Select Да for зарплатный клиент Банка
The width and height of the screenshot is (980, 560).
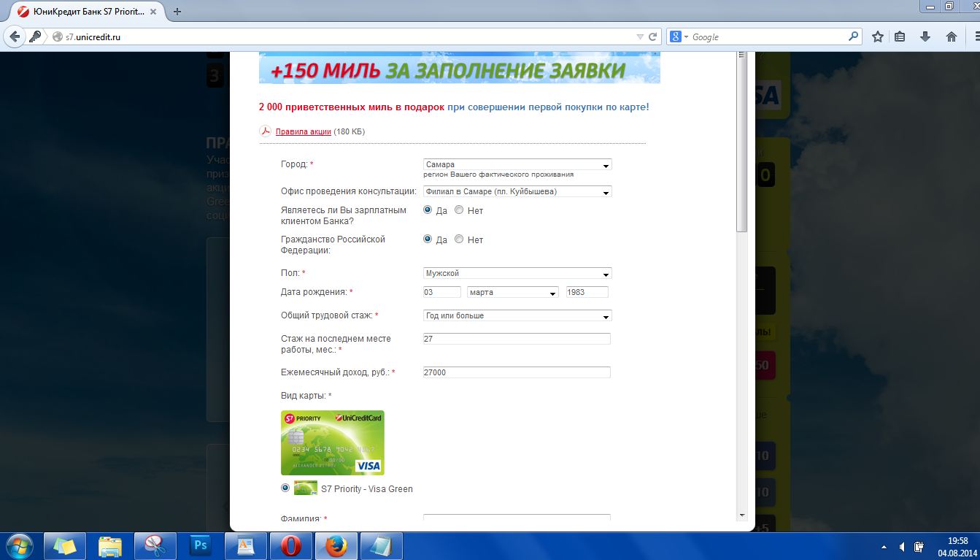click(428, 210)
